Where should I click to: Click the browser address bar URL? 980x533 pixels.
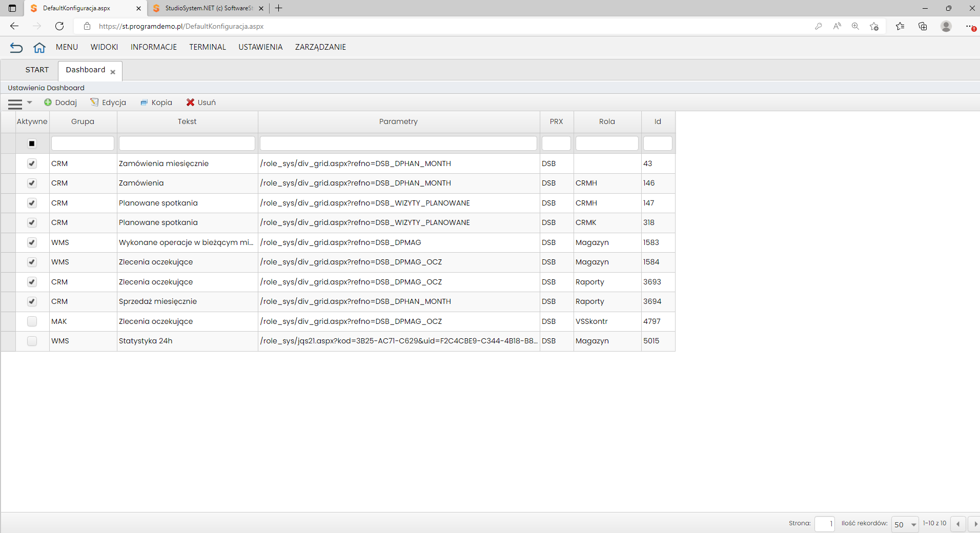tap(181, 26)
